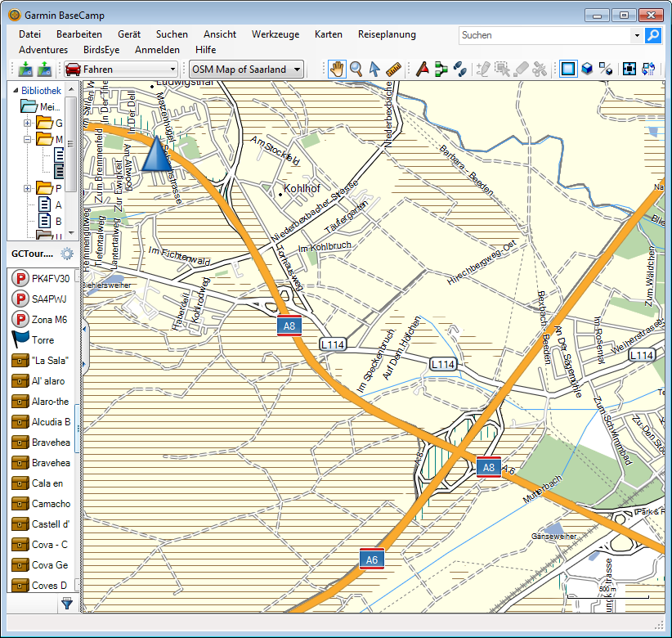Screen dimensions: 672x638
Task: Open the Adventures menu
Action: coord(43,50)
